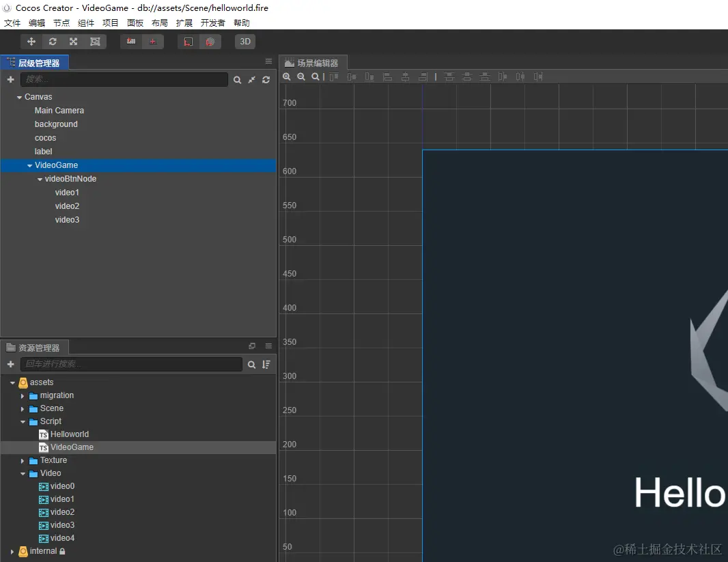Open the 开发者 menu
This screenshot has width=728, height=562.
pyautogui.click(x=212, y=23)
